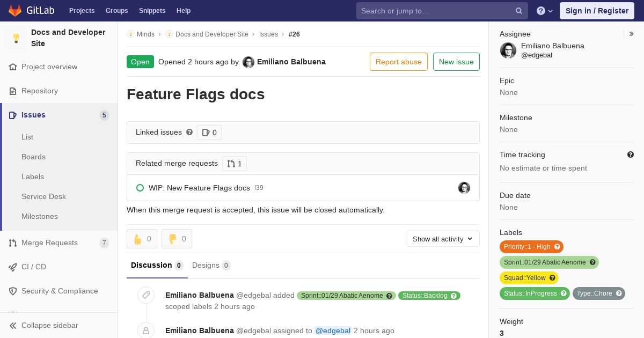The width and height of the screenshot is (644, 338).
Task: Give a thumbs down reaction
Action: 177,239
